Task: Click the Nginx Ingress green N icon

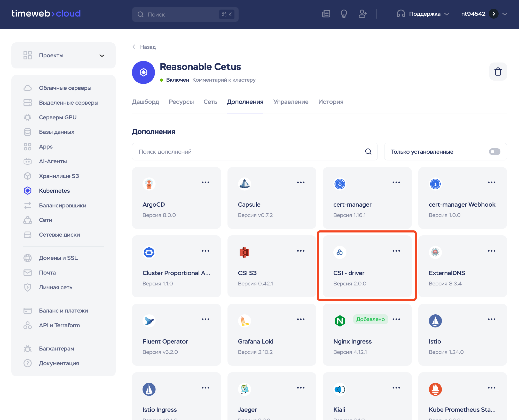Action: pyautogui.click(x=340, y=321)
